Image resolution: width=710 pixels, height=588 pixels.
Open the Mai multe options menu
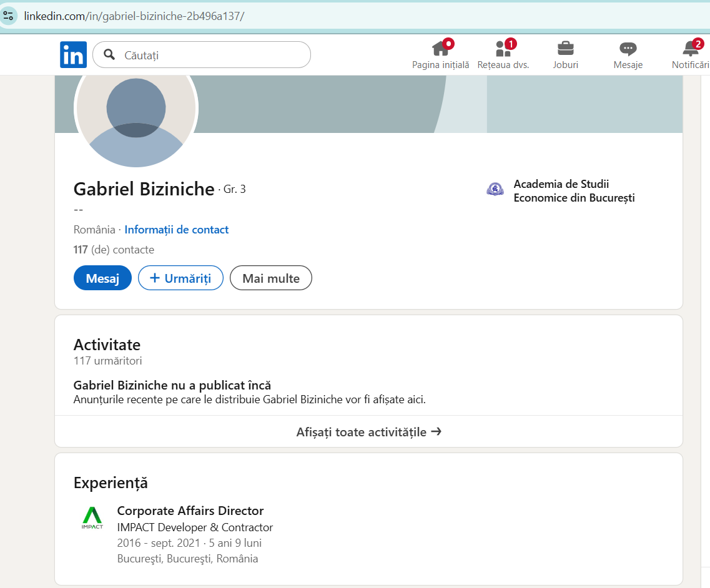[270, 278]
